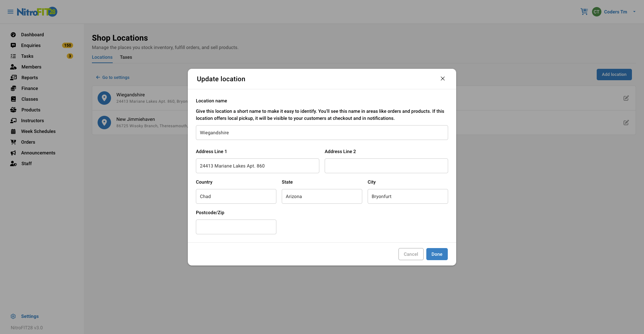Screen dimensions: 644x334
Task: Click into the Postcode/Zip field
Action: coord(236,227)
